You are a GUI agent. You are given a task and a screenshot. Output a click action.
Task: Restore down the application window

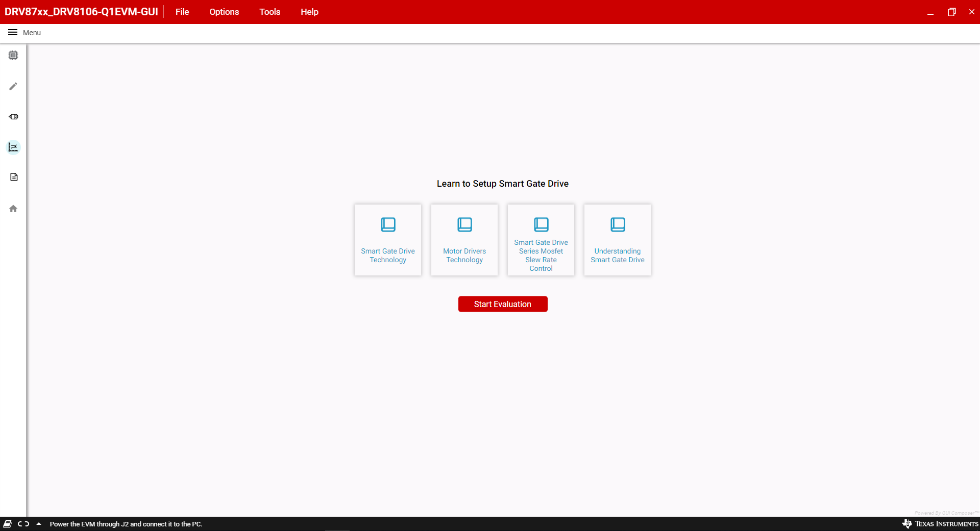(x=951, y=12)
